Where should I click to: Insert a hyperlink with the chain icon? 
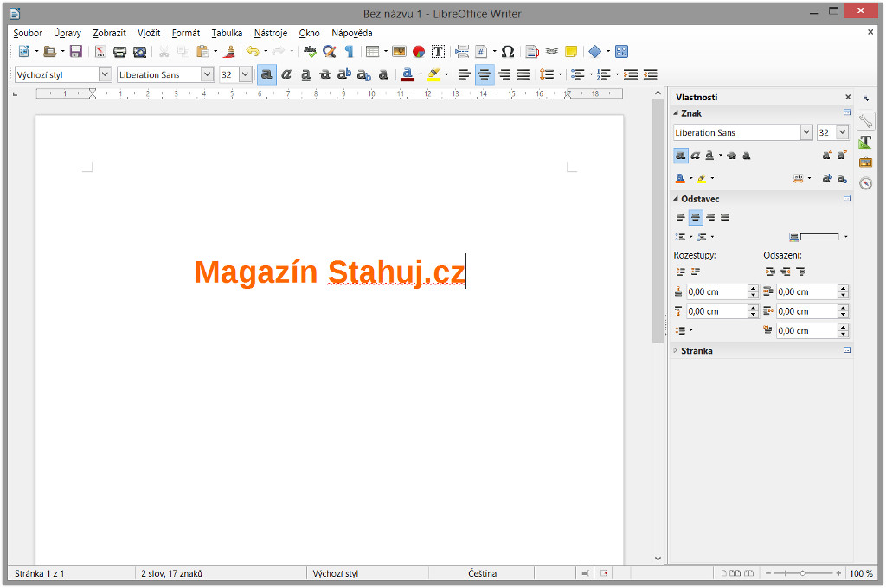coord(552,51)
